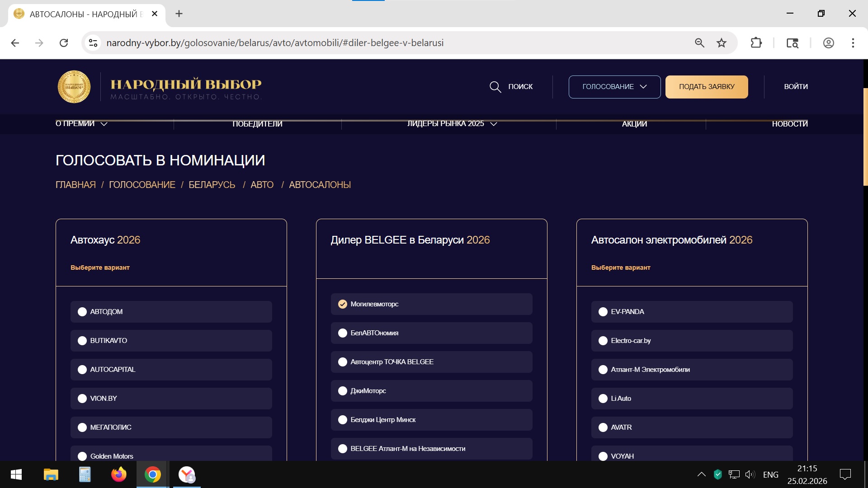Bookmark page with the star icon
Screen dimensions: 868x488
[x=722, y=43]
